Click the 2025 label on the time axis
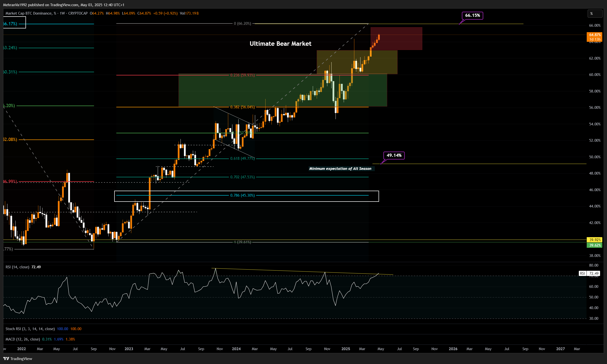 point(345,349)
